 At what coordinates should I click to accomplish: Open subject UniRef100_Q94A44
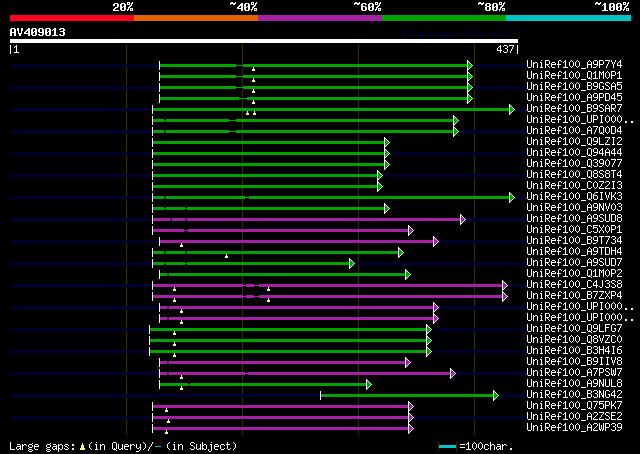point(574,152)
